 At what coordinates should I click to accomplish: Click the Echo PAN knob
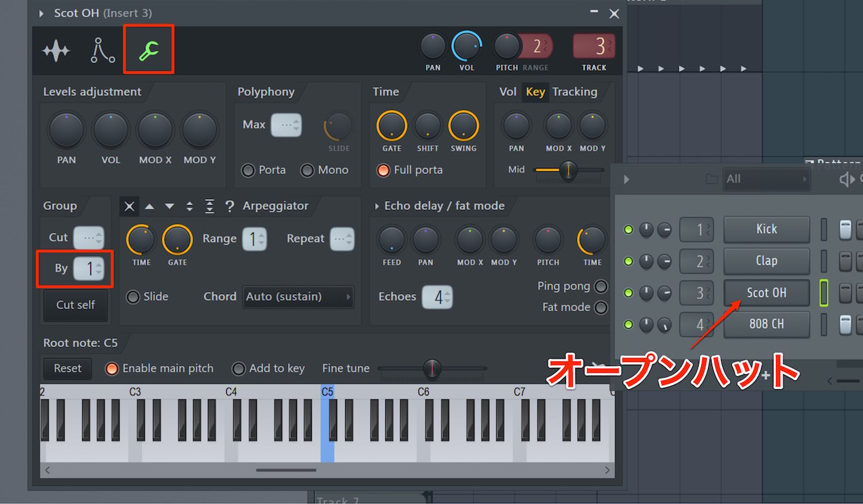click(426, 240)
